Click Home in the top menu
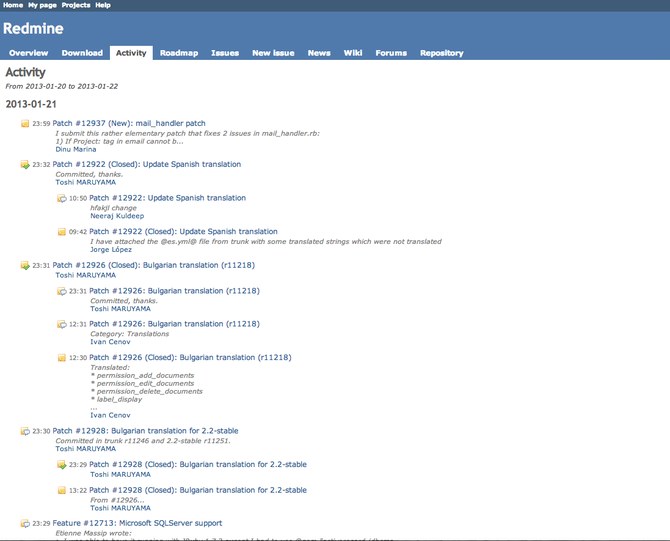Viewport: 670px width, 541px height. [13, 5]
